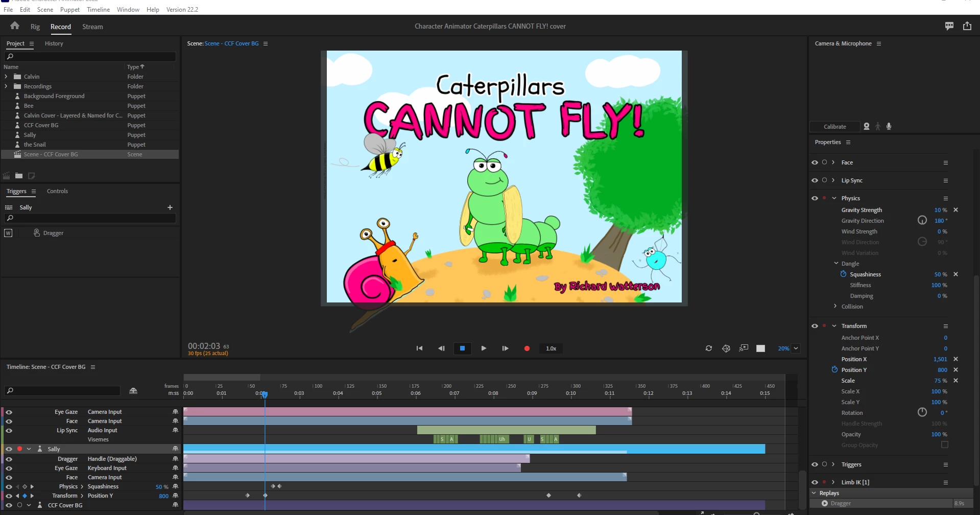
Task: Add new trigger with plus icon
Action: click(170, 207)
